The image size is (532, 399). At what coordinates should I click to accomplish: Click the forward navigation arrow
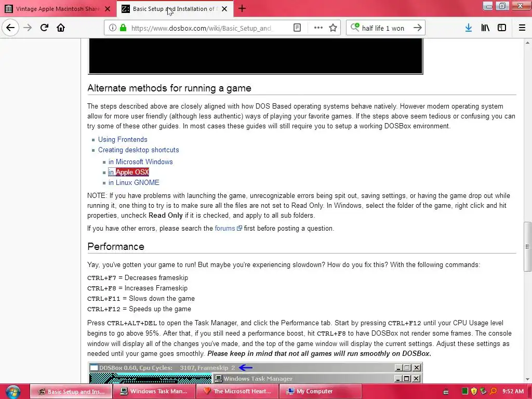tap(28, 28)
